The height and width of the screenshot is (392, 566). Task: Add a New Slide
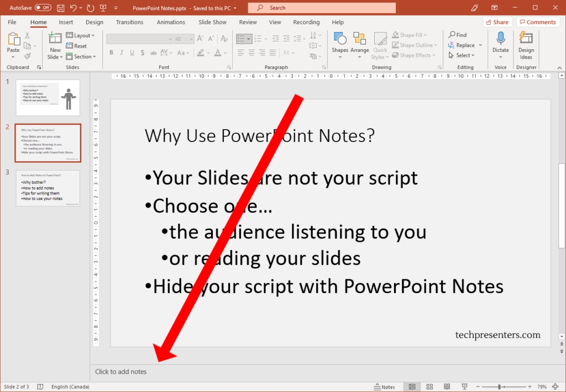click(55, 45)
